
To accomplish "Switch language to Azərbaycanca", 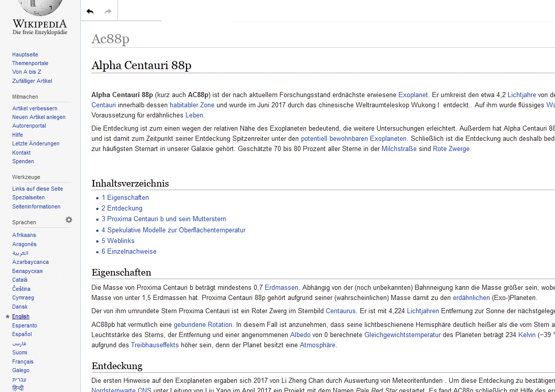I will tap(30, 262).
